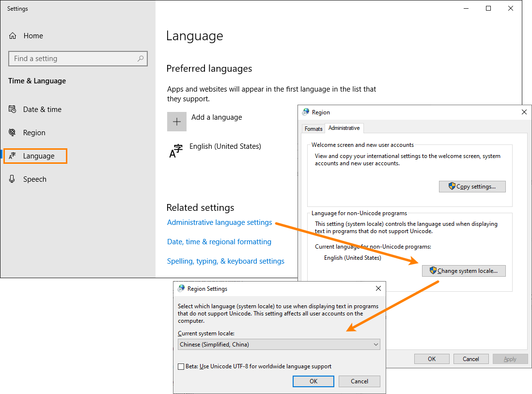Click the Region globe icon in sidebar
Screen dimensions: 532x394
pyautogui.click(x=12, y=132)
